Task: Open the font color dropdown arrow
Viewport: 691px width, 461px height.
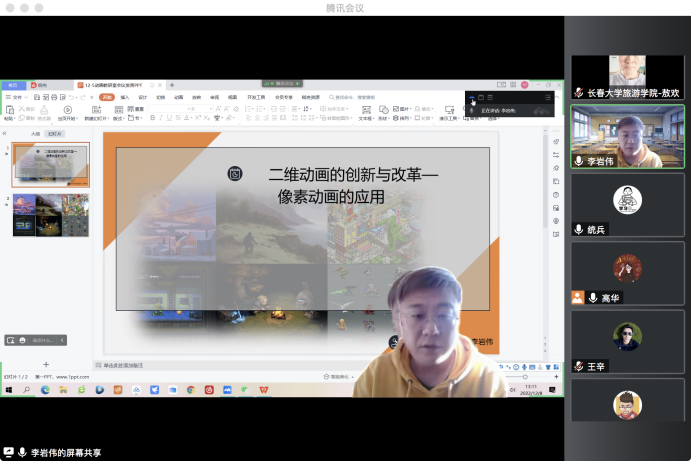Action: point(192,118)
